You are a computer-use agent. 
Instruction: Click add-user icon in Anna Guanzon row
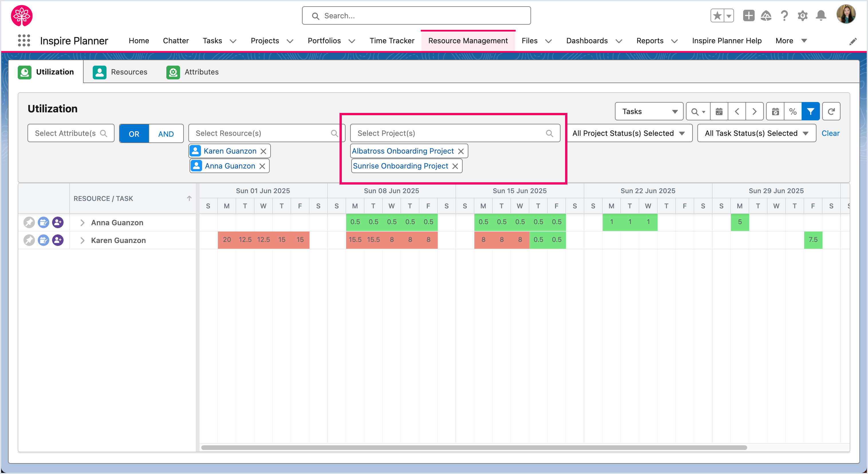[58, 222]
